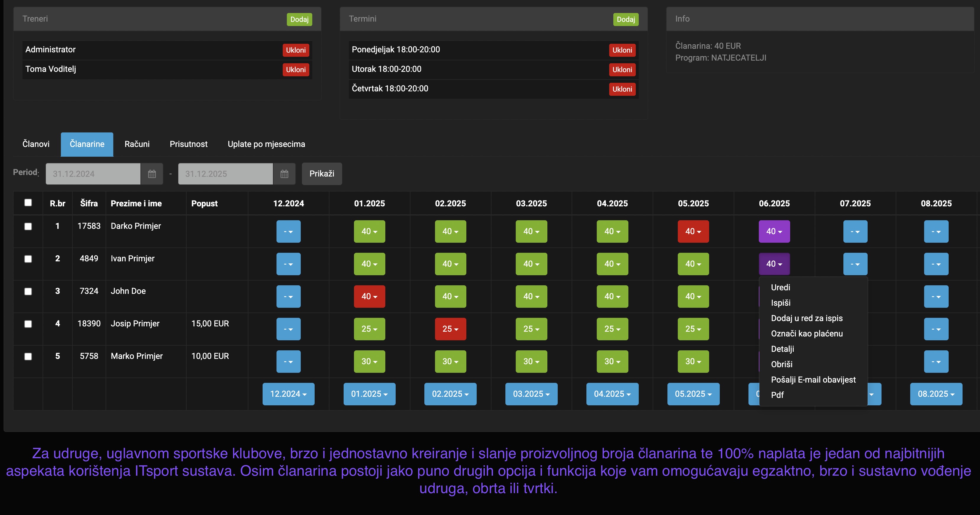Open the Uplate po mjesecima tab

(266, 144)
